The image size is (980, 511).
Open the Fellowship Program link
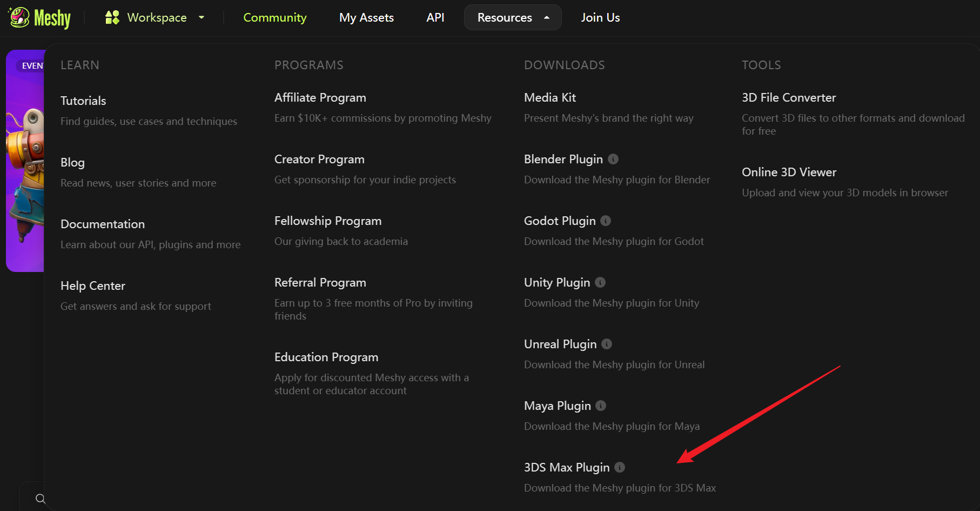(x=328, y=221)
